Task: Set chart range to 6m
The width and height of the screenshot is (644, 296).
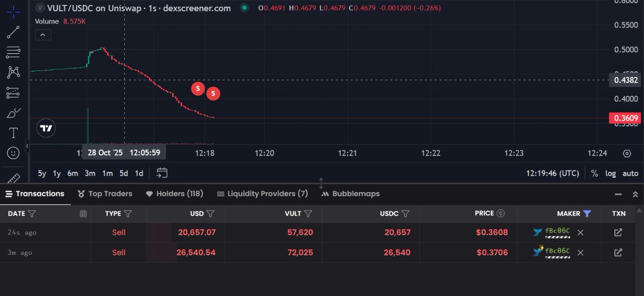Action: pyautogui.click(x=73, y=173)
